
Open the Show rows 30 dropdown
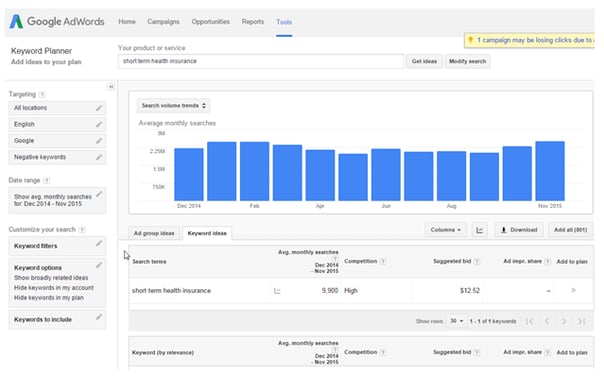coord(456,321)
